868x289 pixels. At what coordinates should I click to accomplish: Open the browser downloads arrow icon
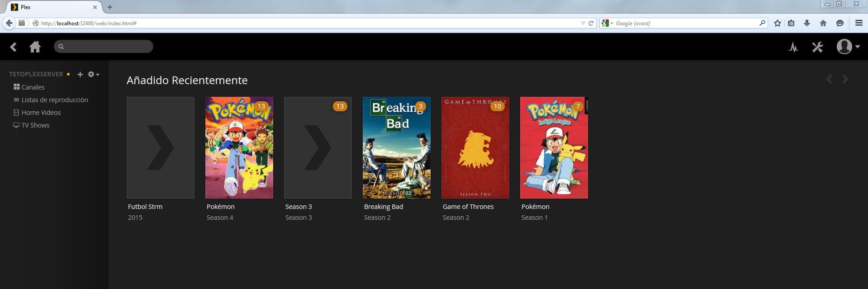807,23
